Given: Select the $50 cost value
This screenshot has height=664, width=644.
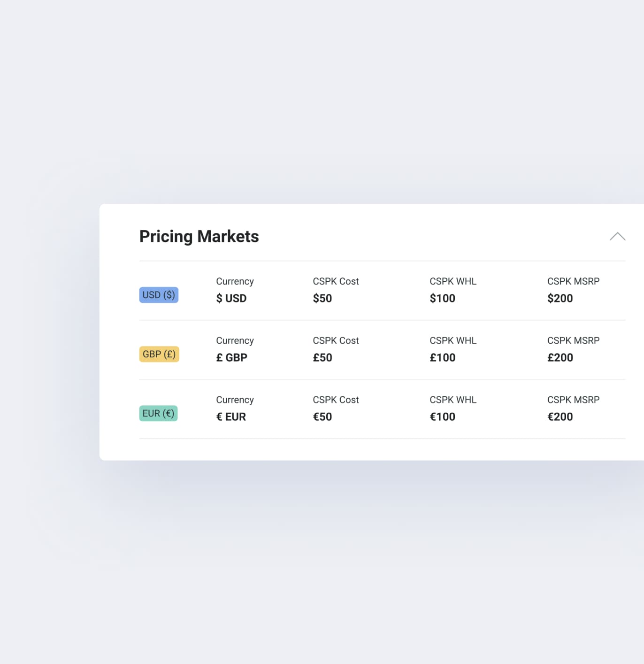Looking at the screenshot, I should coord(322,298).
